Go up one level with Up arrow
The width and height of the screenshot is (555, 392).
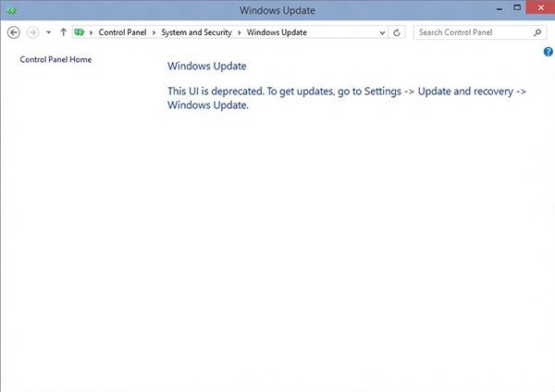(x=63, y=32)
